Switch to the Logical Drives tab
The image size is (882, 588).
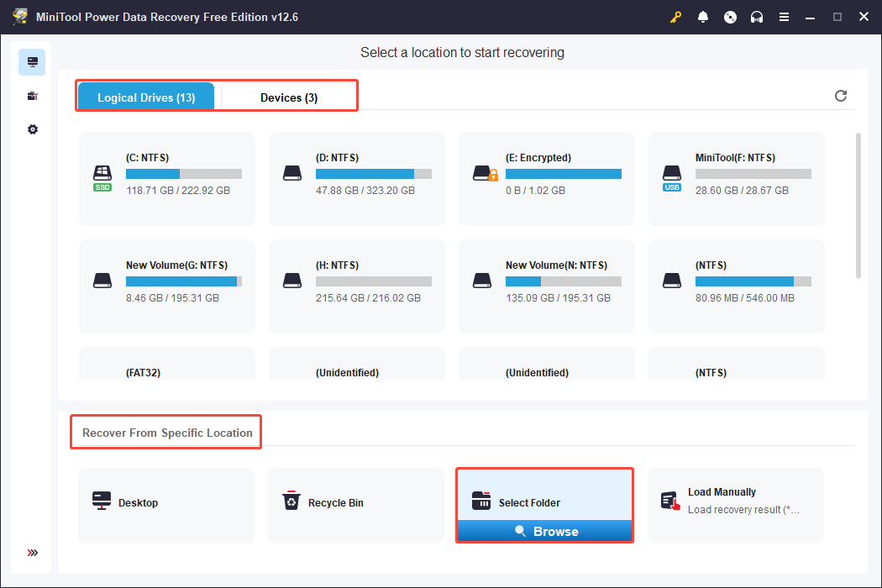[145, 97]
